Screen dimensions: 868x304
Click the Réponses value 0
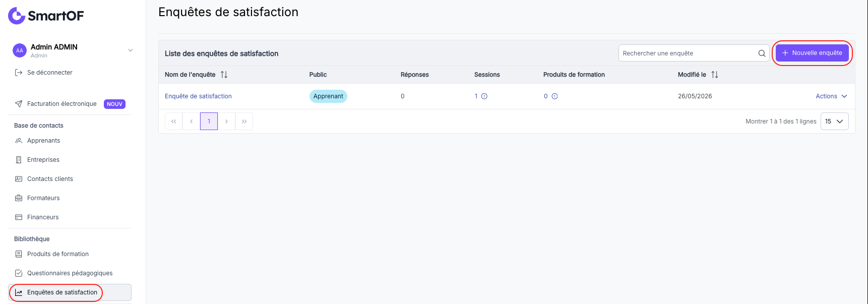[403, 96]
